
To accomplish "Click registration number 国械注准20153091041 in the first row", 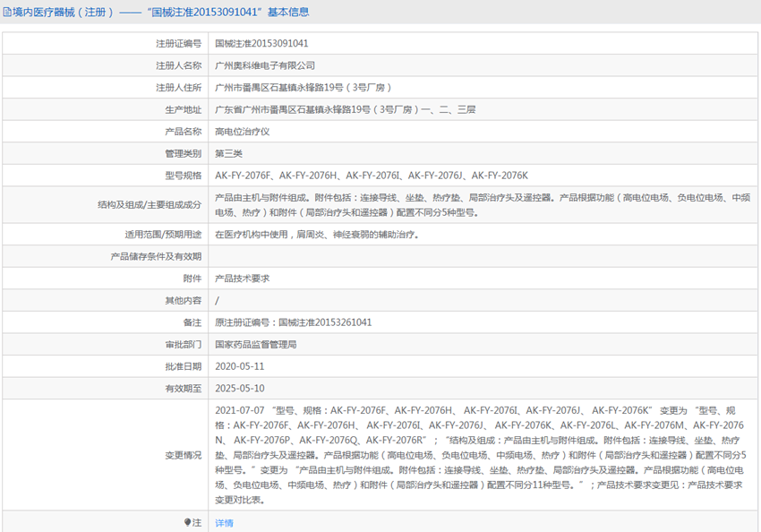I will pos(261,43).
